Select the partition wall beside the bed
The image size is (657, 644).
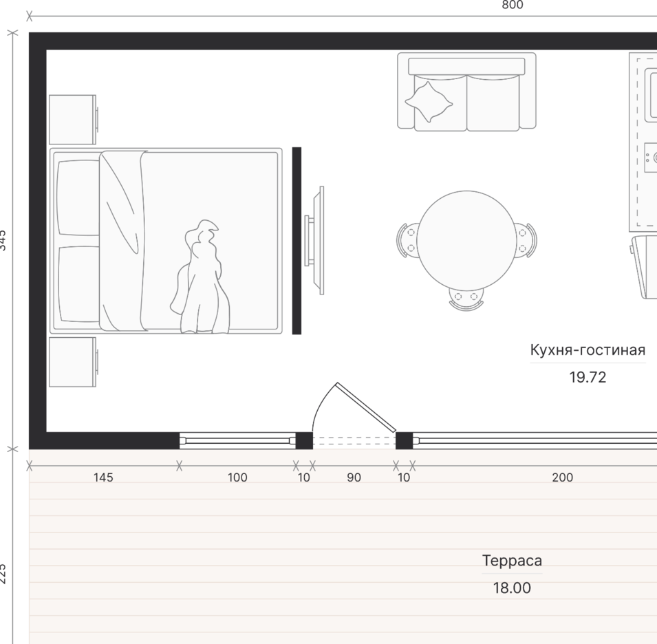tap(297, 240)
